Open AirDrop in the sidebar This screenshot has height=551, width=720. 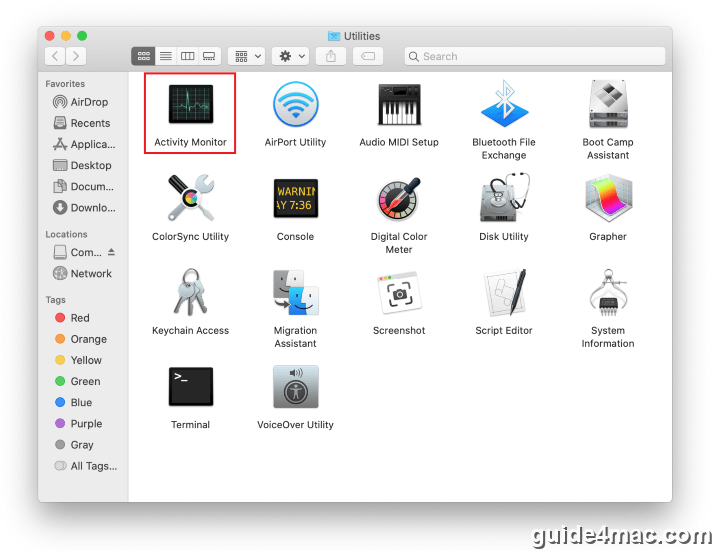coord(81,102)
